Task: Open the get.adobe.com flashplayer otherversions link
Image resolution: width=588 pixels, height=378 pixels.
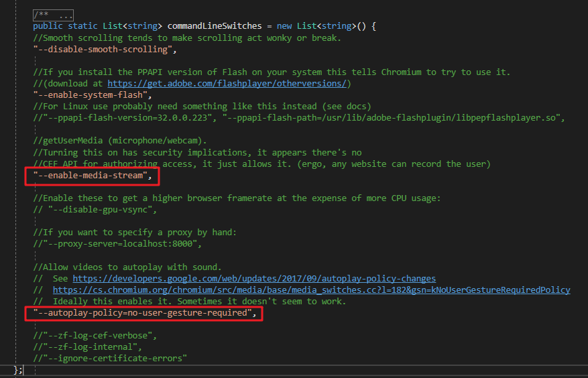Action: coord(227,84)
